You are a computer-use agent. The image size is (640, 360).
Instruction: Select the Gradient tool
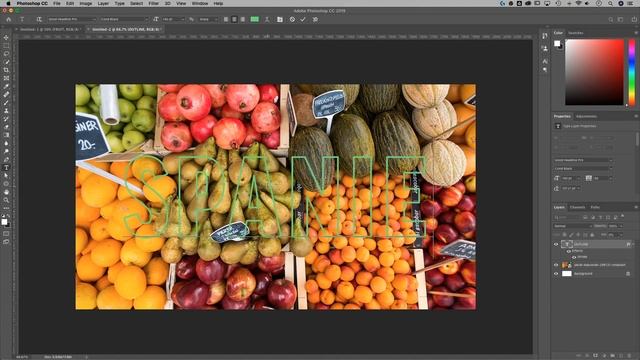[6, 136]
